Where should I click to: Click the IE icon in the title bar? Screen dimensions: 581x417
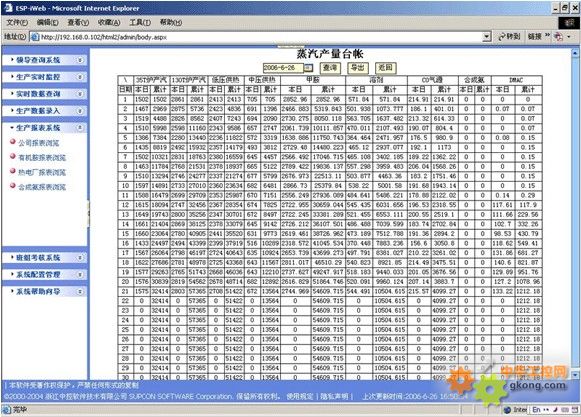[8, 8]
